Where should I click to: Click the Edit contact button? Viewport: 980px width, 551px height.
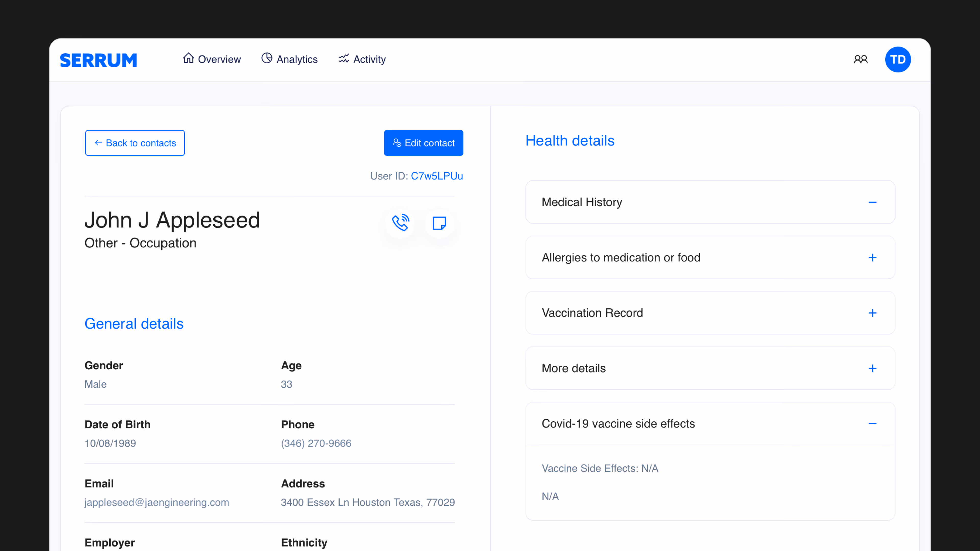tap(423, 143)
